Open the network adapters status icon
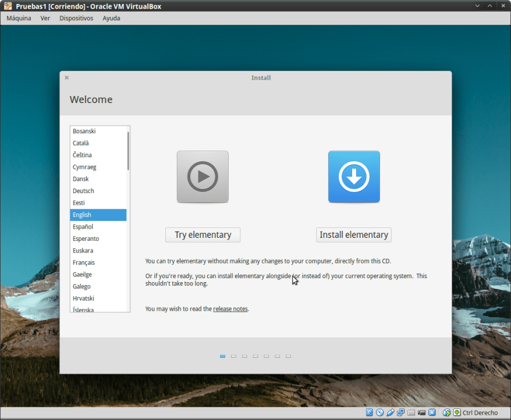This screenshot has width=511, height=420. (x=400, y=412)
